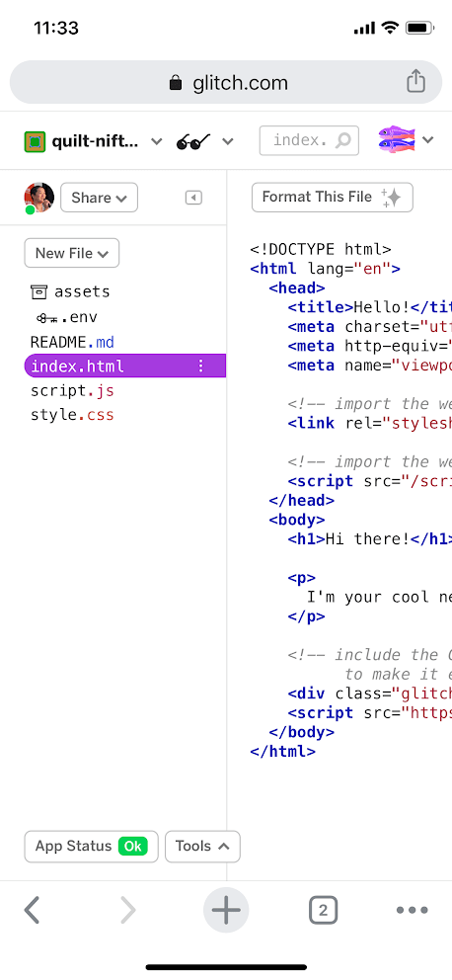Click the assets box icon
Viewport: 452px width, 980px height.
38,291
